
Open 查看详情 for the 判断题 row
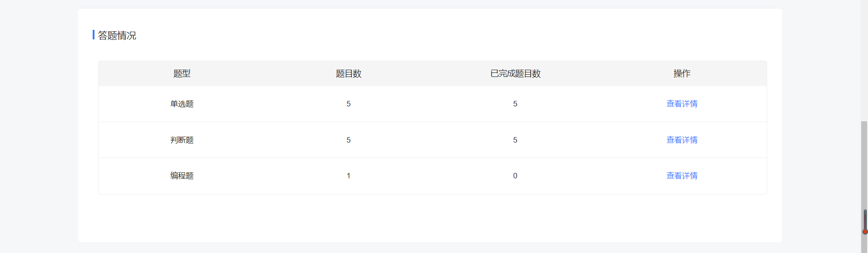pyautogui.click(x=682, y=140)
